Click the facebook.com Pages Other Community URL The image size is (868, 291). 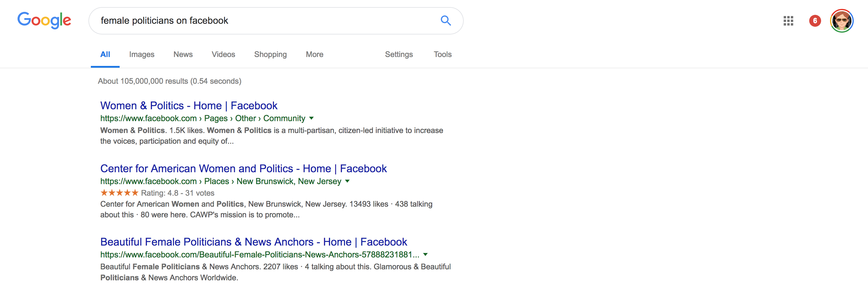[202, 118]
